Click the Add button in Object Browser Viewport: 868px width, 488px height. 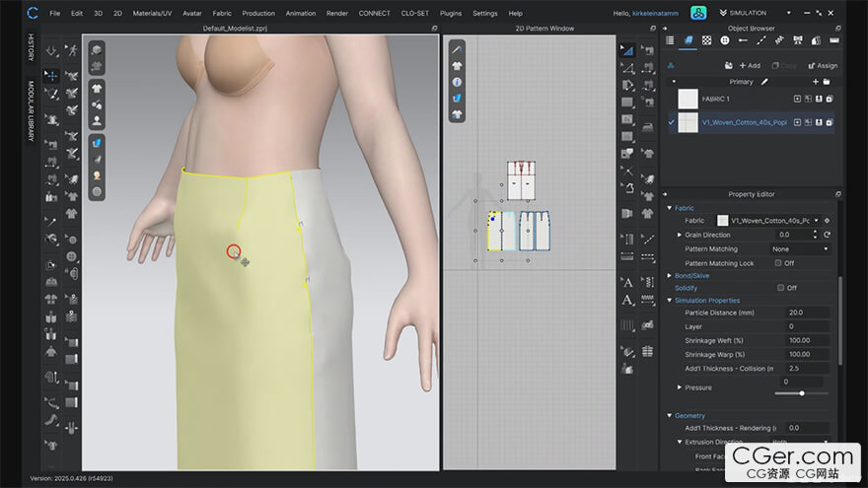click(749, 65)
